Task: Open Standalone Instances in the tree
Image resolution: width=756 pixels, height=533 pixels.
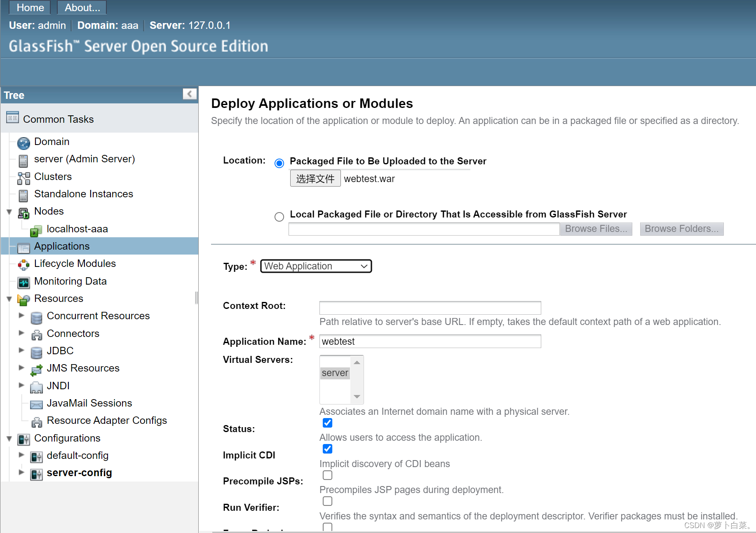Action: pos(84,194)
